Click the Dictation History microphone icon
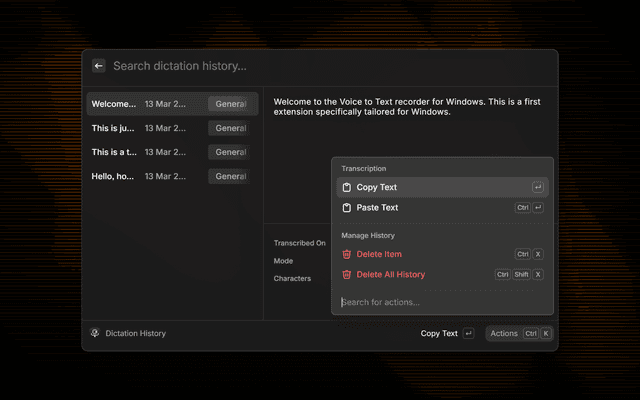Viewport: 640px width, 400px height. click(x=95, y=333)
